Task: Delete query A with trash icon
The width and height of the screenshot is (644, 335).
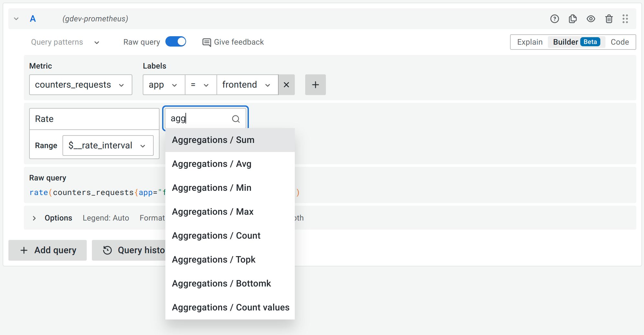Action: [x=609, y=19]
